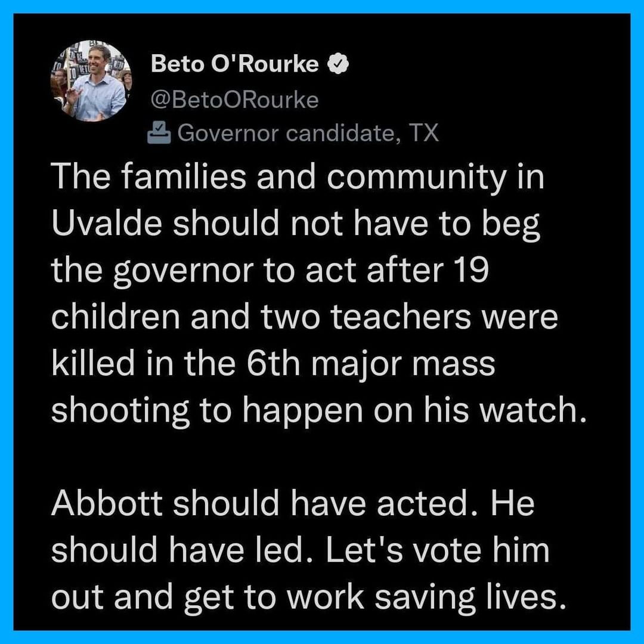Select the "Governor candidate, TX" label
Viewport: 644px width, 644px height.
[x=308, y=132]
